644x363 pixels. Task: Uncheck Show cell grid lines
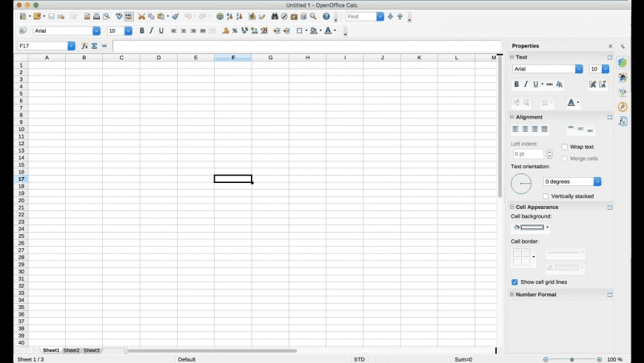click(x=514, y=282)
